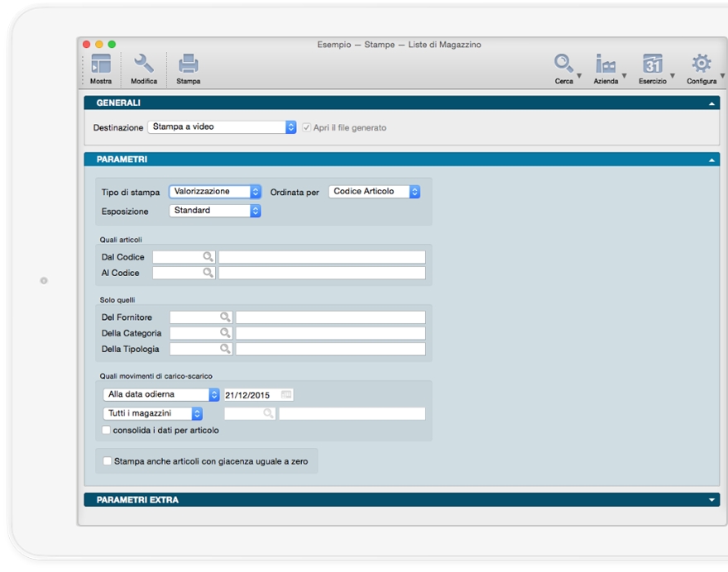Open the Destinazione dropdown
This screenshot has height=572, width=728.
222,127
